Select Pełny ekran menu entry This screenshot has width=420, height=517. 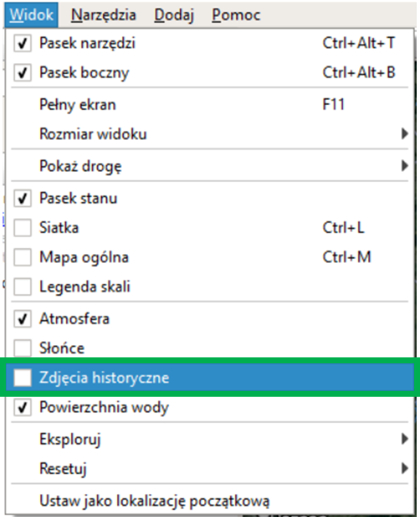pyautogui.click(x=77, y=104)
